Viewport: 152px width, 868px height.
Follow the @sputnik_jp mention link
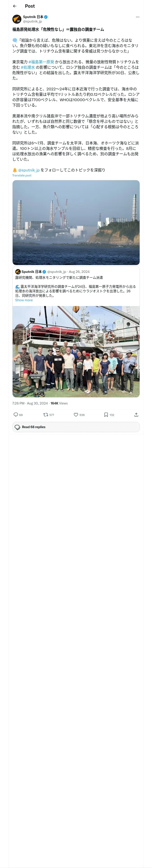click(29, 170)
